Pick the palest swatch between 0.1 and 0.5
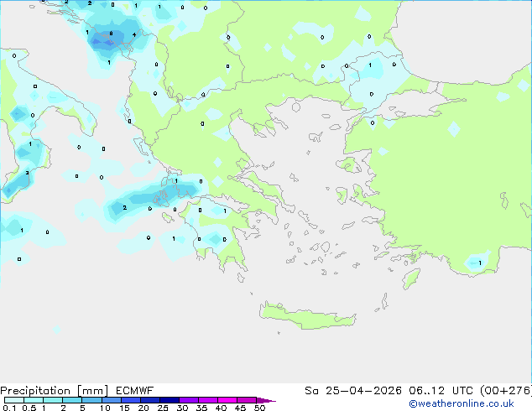532x411 pixels. coord(14,400)
